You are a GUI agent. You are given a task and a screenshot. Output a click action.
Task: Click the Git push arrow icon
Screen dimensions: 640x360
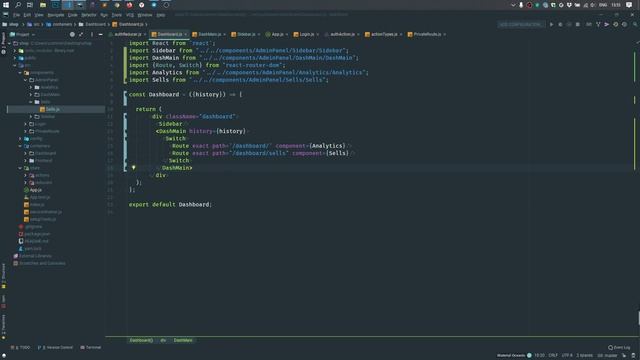pyautogui.click(x=607, y=24)
